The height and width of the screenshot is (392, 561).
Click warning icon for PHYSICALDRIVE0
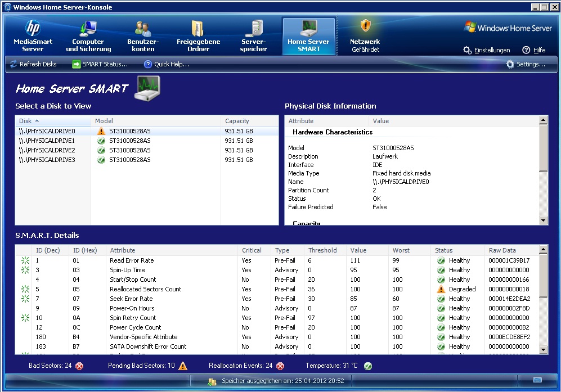click(101, 131)
